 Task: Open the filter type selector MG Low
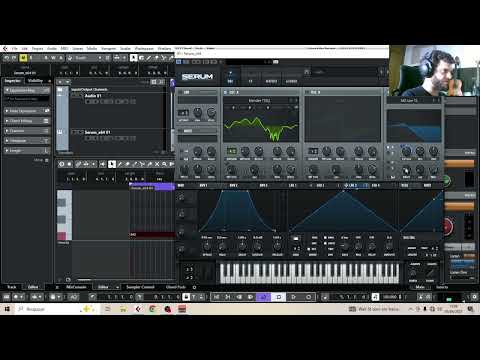point(409,100)
